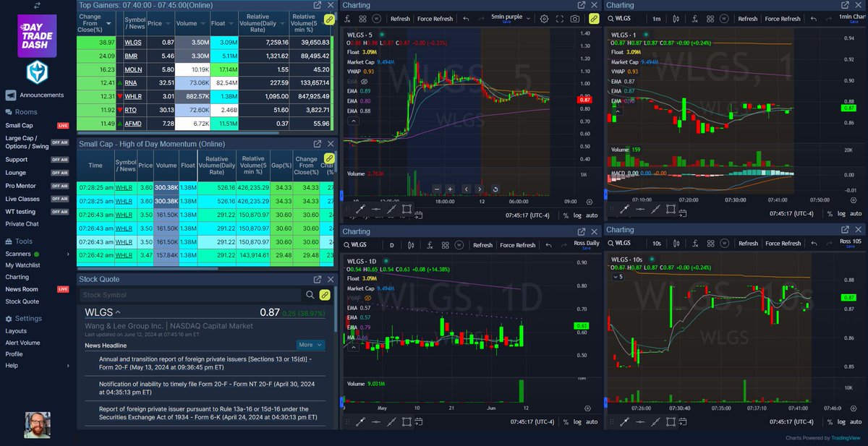
Task: Toggle log scale on the Ross 10S chart
Action: click(840, 421)
